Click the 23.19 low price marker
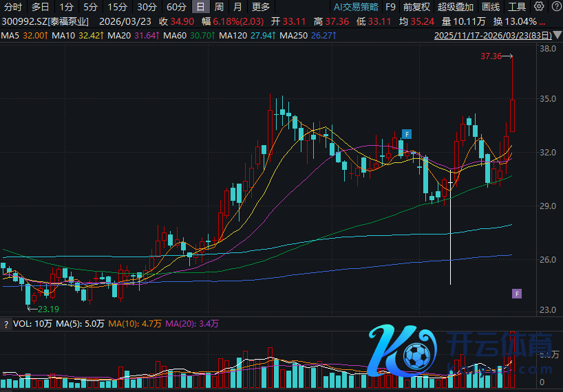This screenshot has width=563, height=392. tap(47, 309)
